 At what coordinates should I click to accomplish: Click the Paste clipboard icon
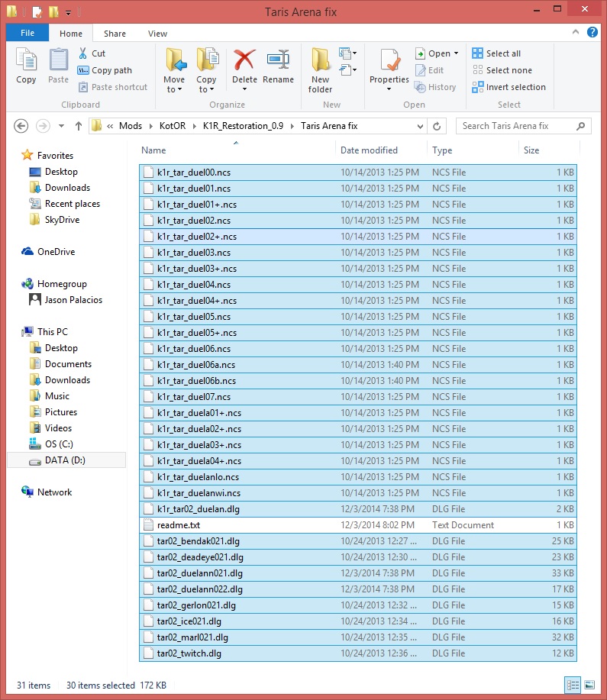pos(59,60)
